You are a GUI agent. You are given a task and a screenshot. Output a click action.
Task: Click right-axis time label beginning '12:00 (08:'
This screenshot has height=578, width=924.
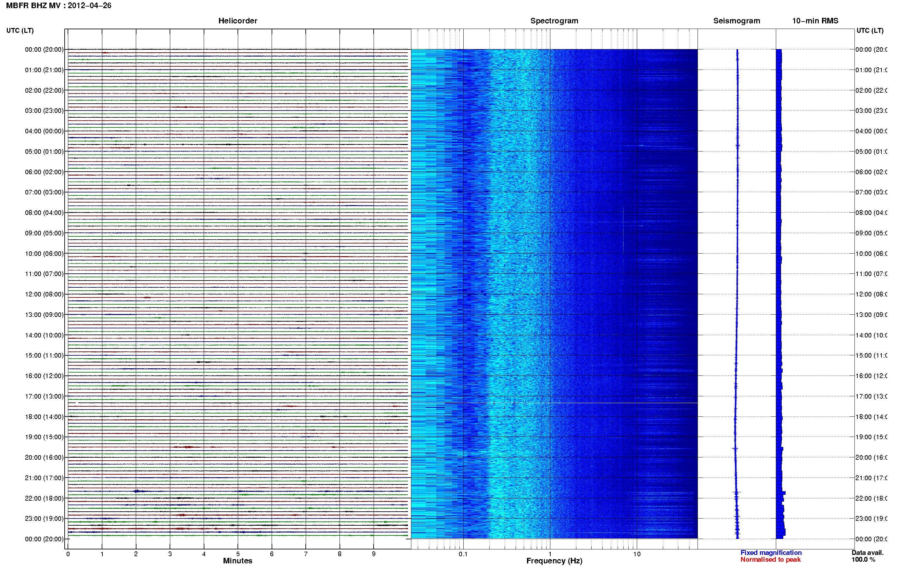[x=871, y=294]
